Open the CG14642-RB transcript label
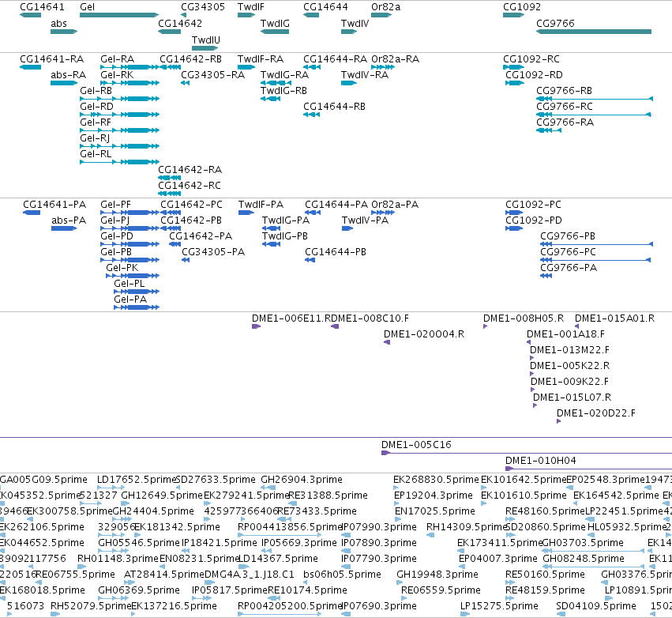 coord(191,58)
